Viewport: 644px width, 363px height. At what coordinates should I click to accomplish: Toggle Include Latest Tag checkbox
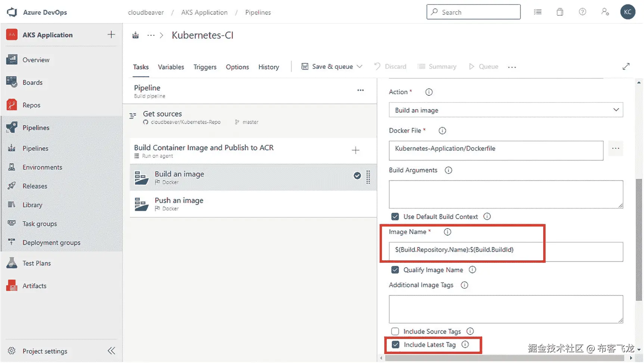pyautogui.click(x=395, y=345)
